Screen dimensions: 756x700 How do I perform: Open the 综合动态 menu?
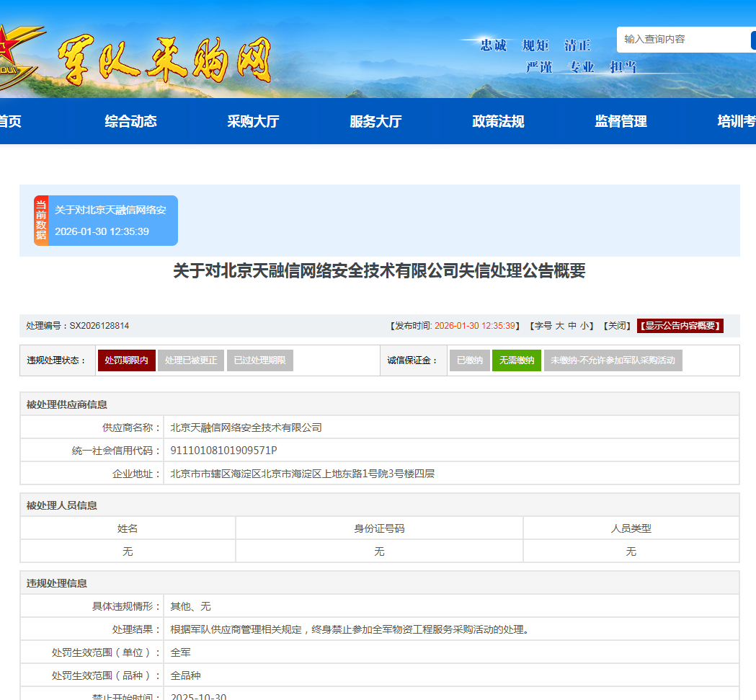tap(130, 122)
